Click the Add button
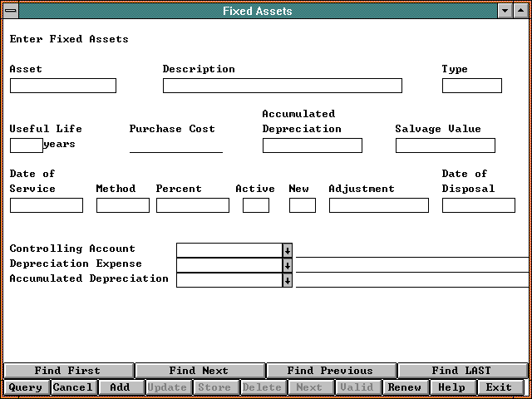 pos(120,387)
